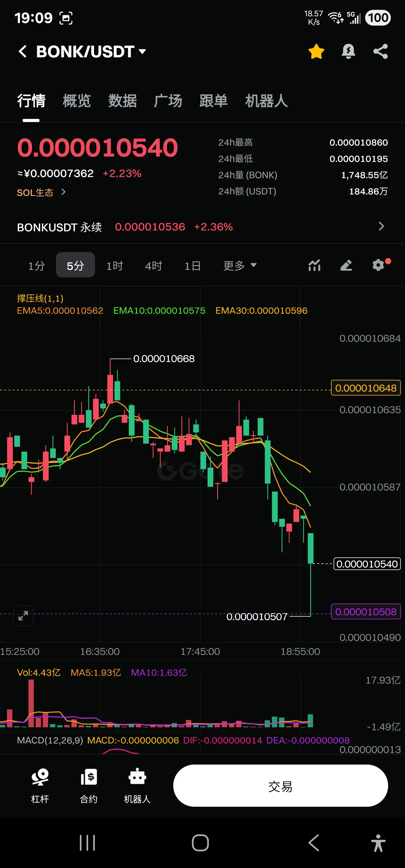The image size is (405, 868).
Task: Tap the DEA value in MACD row
Action: tap(308, 740)
